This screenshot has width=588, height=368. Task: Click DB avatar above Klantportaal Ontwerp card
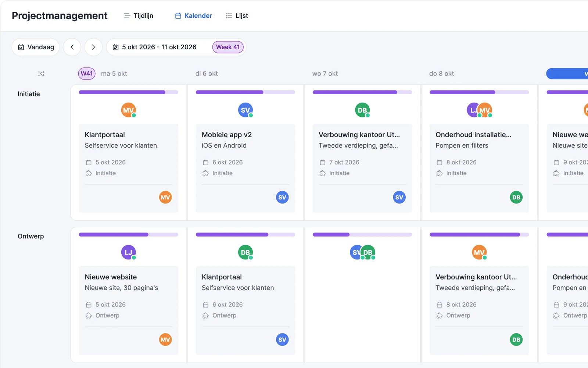245,252
